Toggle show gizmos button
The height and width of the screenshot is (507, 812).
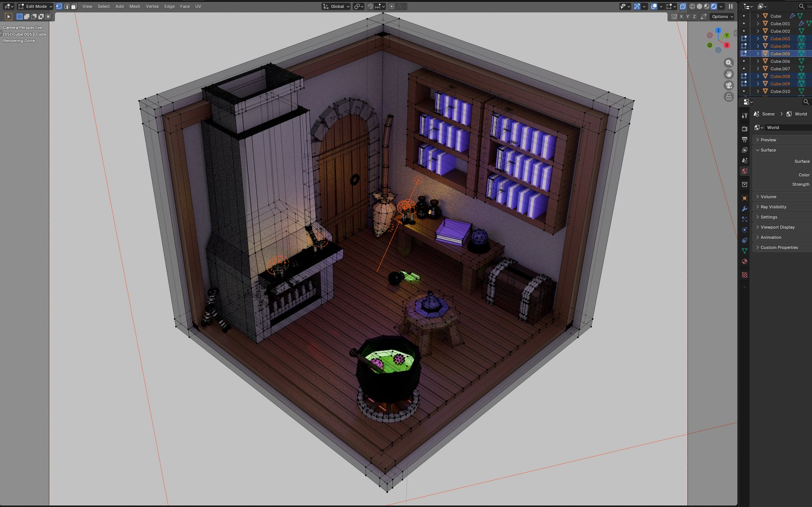(x=637, y=7)
